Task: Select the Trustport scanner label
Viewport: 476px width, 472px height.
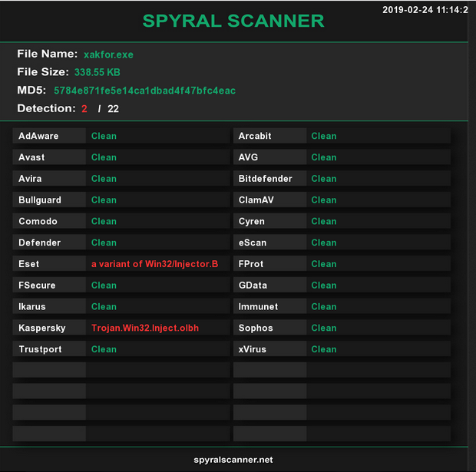Action: pos(40,349)
